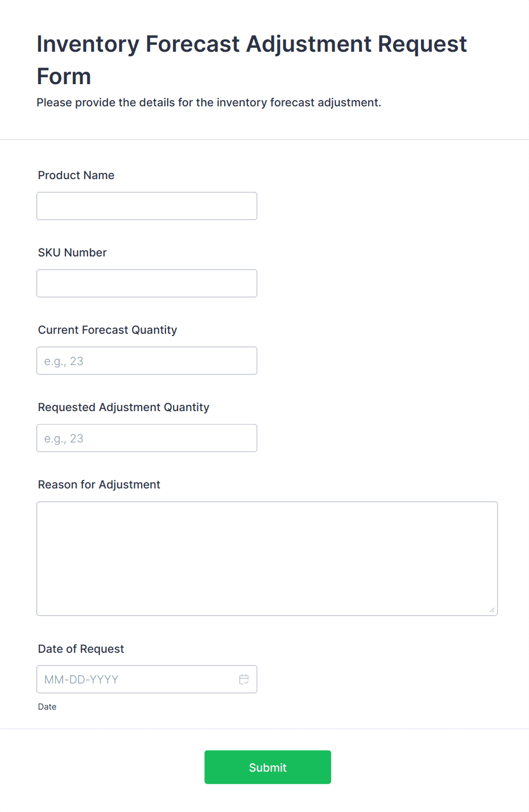Click the Submit button

click(267, 767)
